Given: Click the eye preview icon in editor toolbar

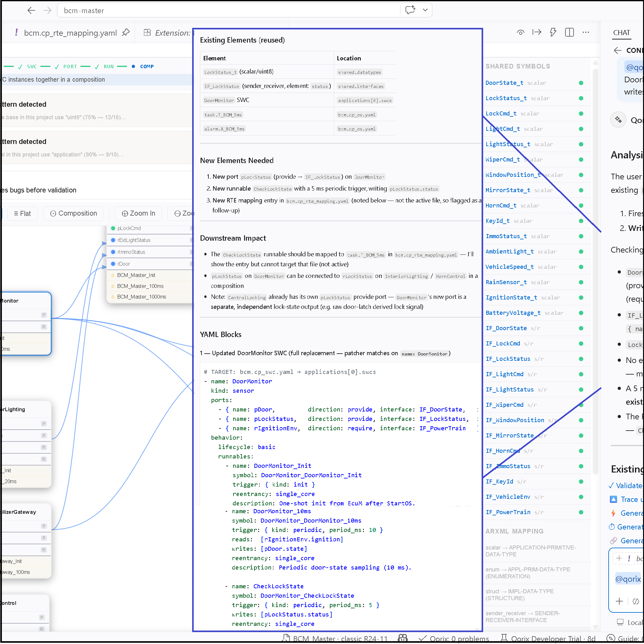Looking at the screenshot, I should tap(520, 32).
